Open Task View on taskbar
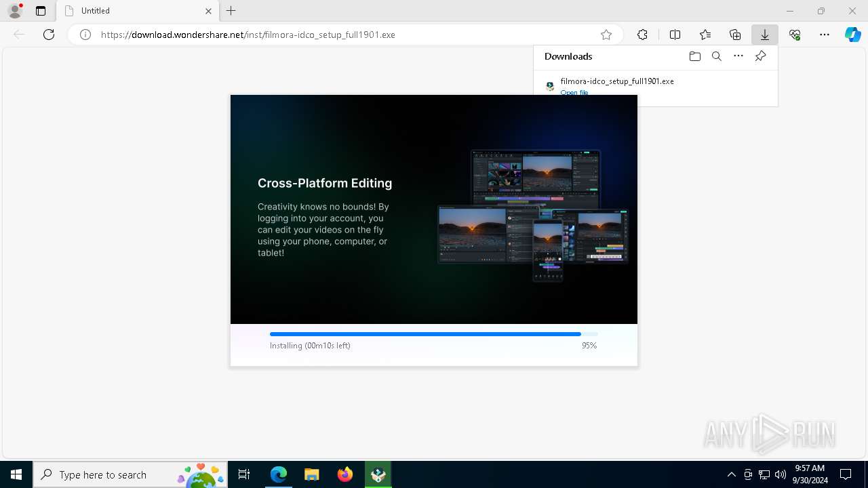868x488 pixels. click(x=244, y=474)
